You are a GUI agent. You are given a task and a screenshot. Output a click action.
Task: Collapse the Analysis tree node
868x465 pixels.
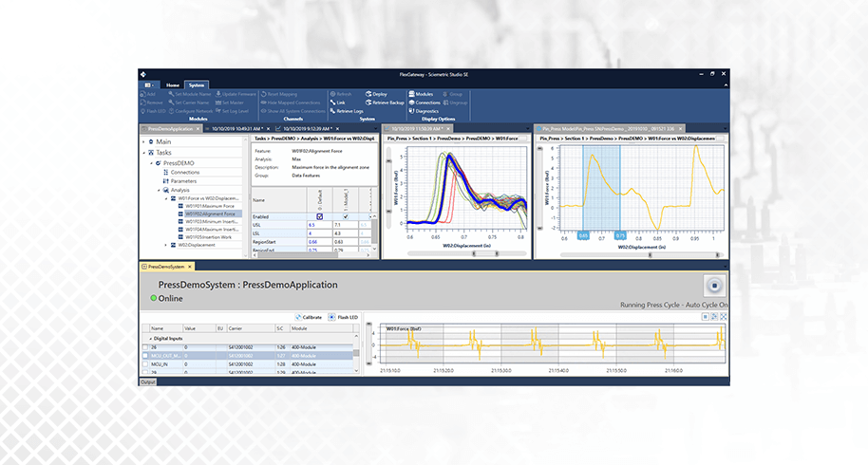(x=159, y=190)
